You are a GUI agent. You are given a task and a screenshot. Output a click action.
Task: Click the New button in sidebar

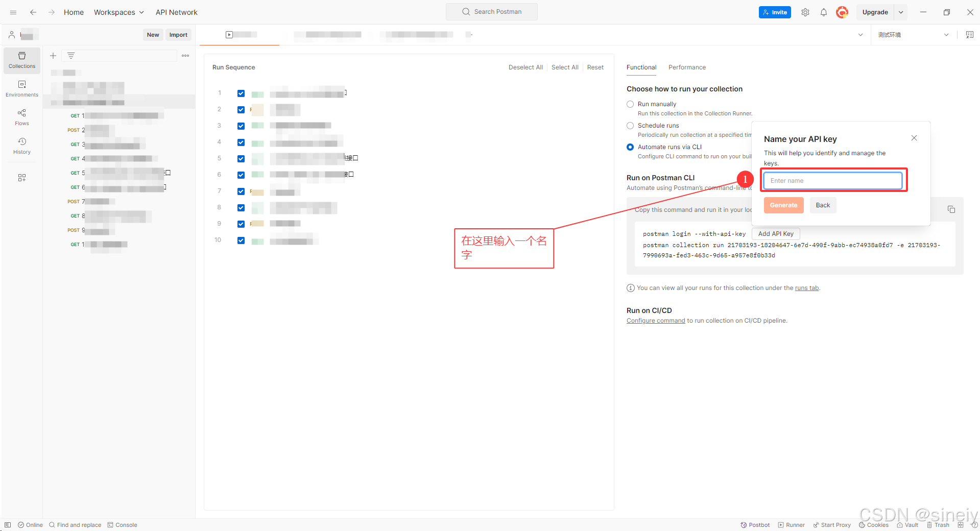pos(153,35)
